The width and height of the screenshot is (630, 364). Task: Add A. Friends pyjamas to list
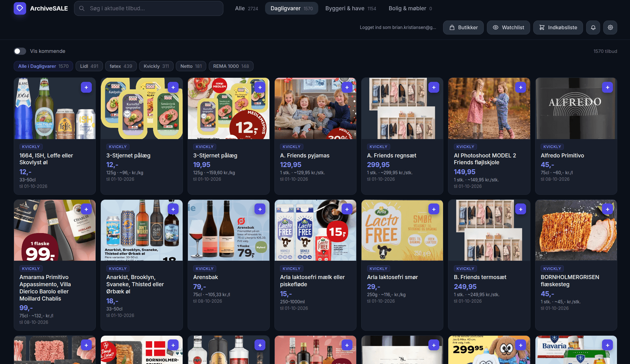[347, 87]
